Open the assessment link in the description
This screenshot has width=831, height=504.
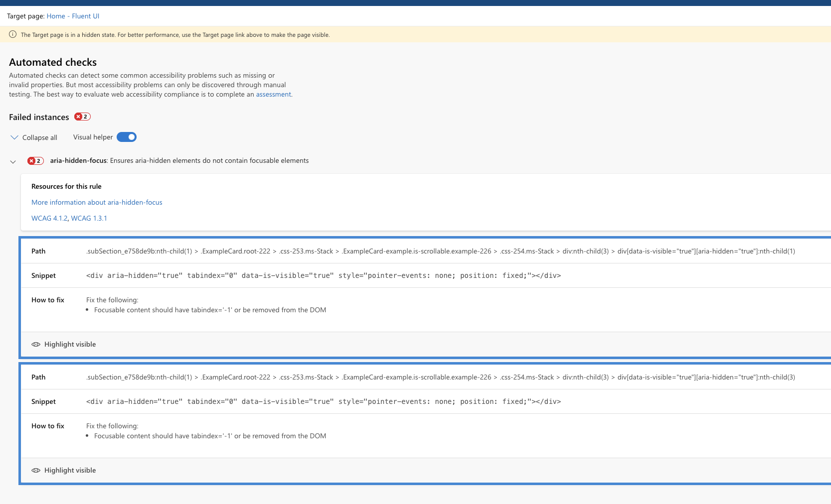pyautogui.click(x=273, y=94)
